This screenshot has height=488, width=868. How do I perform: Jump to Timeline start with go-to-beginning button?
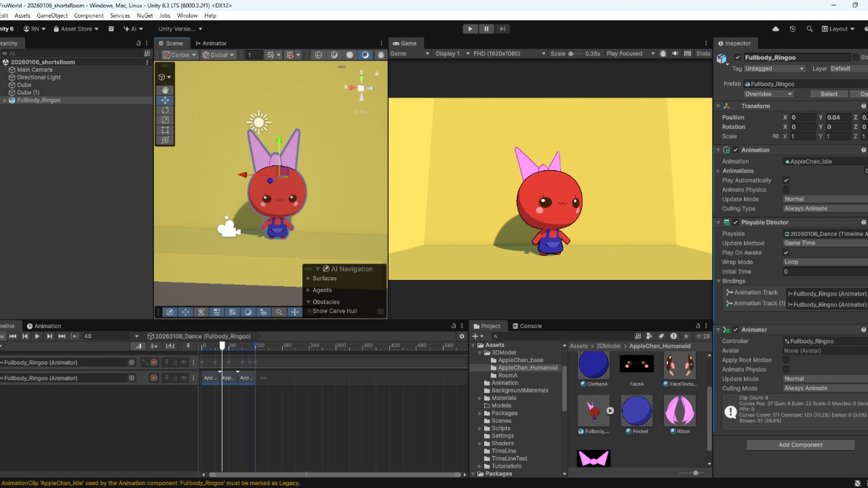coord(14,336)
